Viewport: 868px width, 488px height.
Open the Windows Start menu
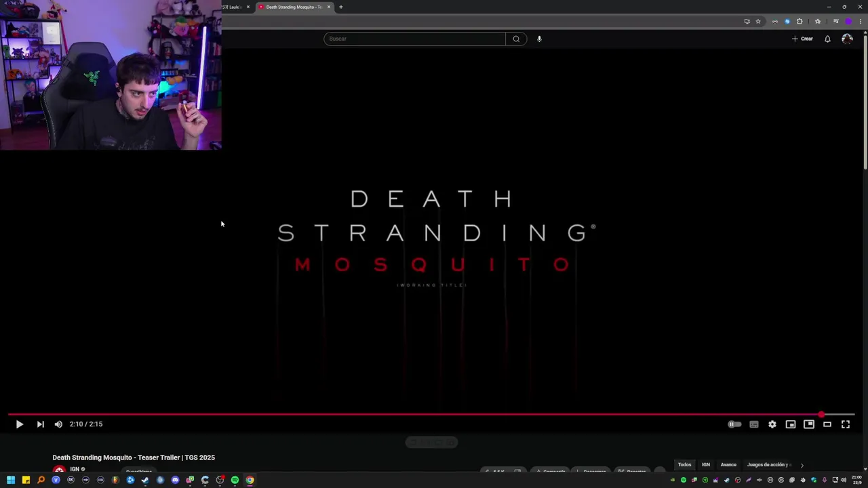pyautogui.click(x=11, y=480)
